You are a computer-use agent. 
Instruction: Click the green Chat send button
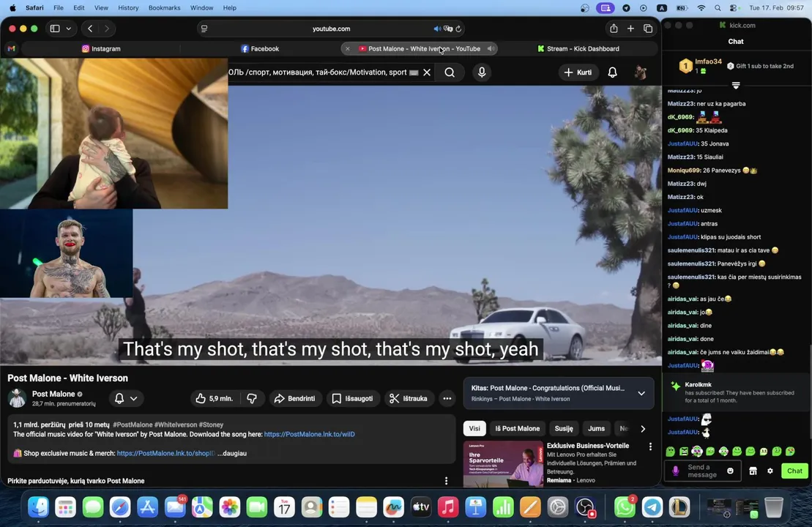[x=794, y=471]
